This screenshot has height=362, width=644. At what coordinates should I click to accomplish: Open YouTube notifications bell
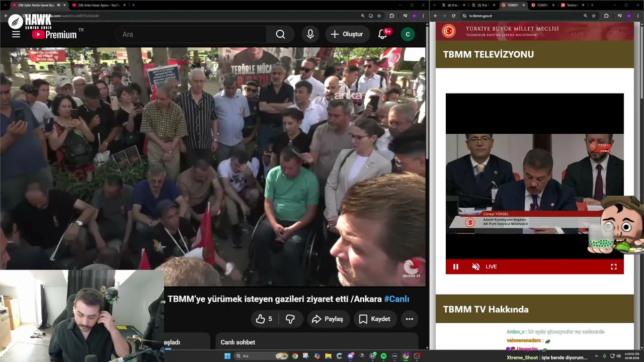pyautogui.click(x=383, y=34)
